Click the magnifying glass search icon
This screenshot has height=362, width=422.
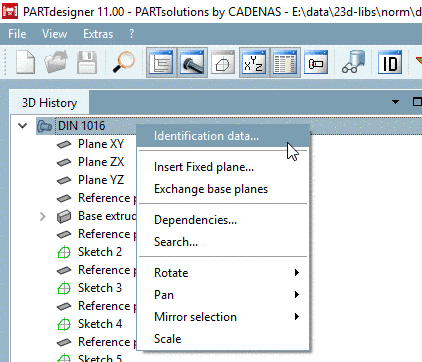coord(123,62)
